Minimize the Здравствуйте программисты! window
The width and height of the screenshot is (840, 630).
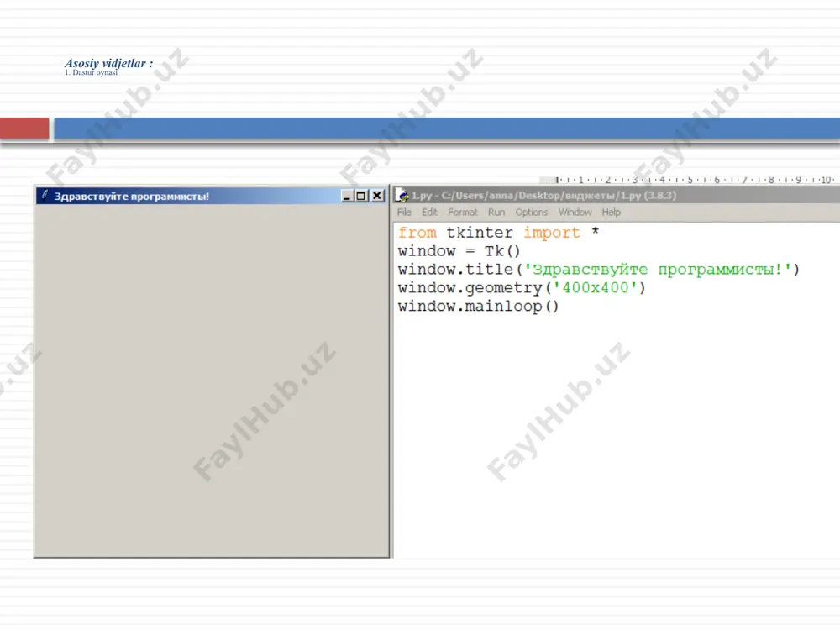(x=347, y=196)
